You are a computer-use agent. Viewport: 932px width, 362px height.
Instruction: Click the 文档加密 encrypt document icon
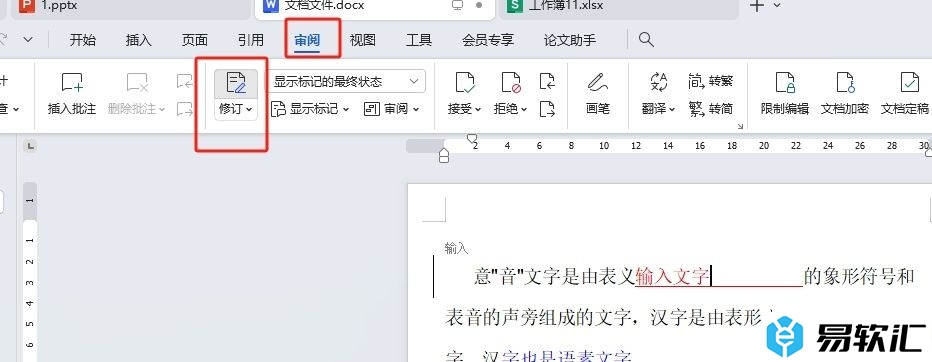pos(845,83)
